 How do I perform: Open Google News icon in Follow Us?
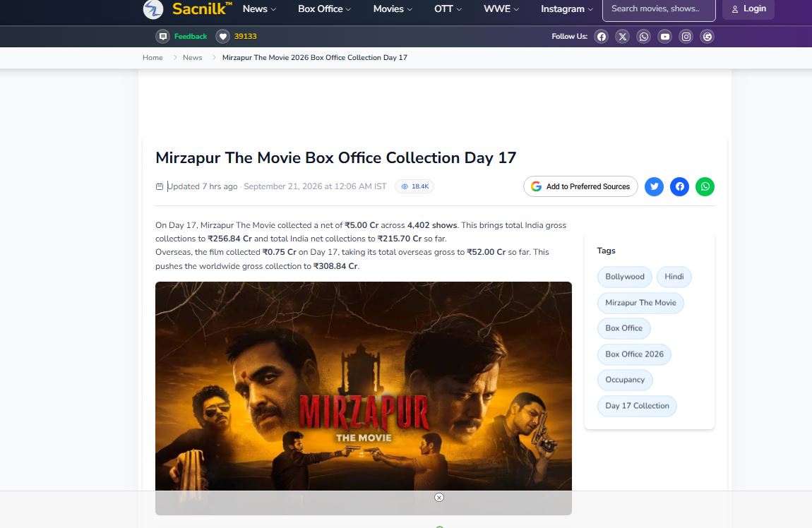point(707,36)
